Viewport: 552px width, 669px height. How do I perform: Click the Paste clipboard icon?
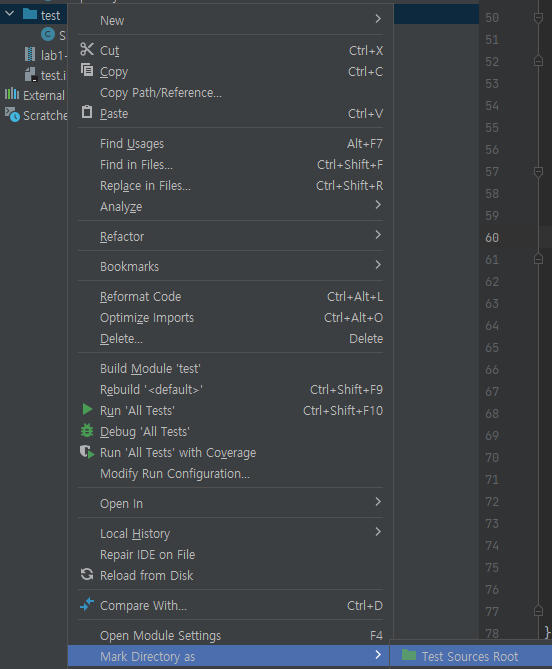coord(87,112)
